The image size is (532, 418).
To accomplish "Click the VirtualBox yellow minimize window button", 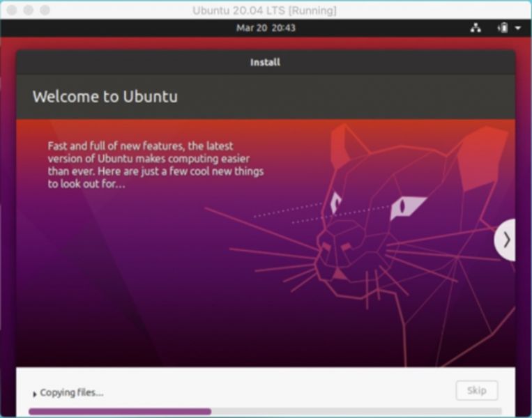I will pyautogui.click(x=29, y=10).
